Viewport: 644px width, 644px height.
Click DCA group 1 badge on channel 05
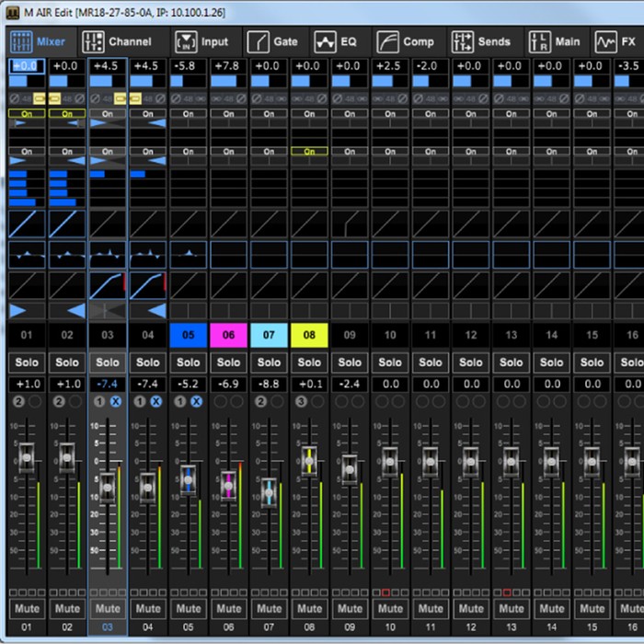click(180, 401)
